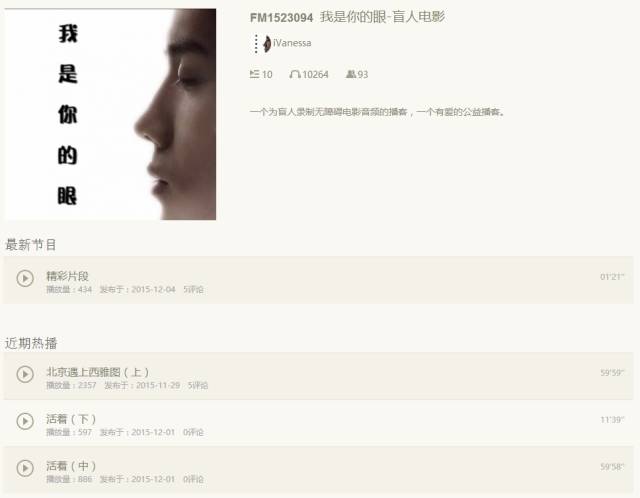Click the episode count list icon
Viewport: 640px width, 498px height.
pyautogui.click(x=254, y=74)
